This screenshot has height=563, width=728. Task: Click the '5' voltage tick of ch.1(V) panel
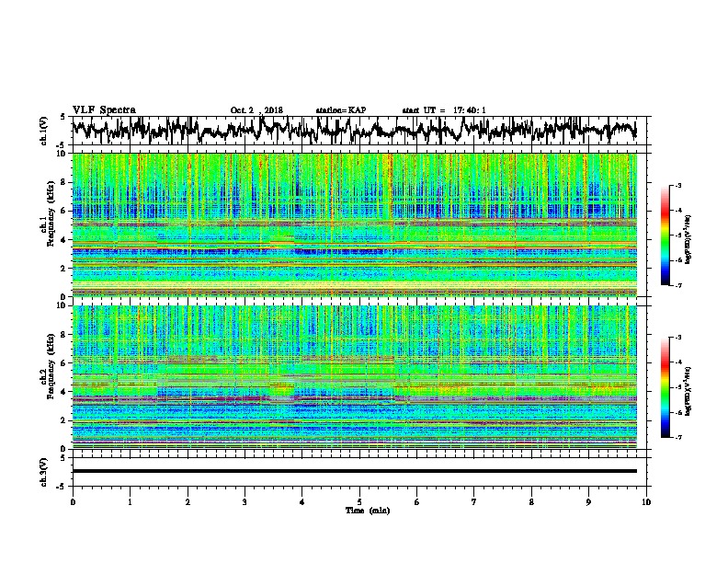click(63, 117)
